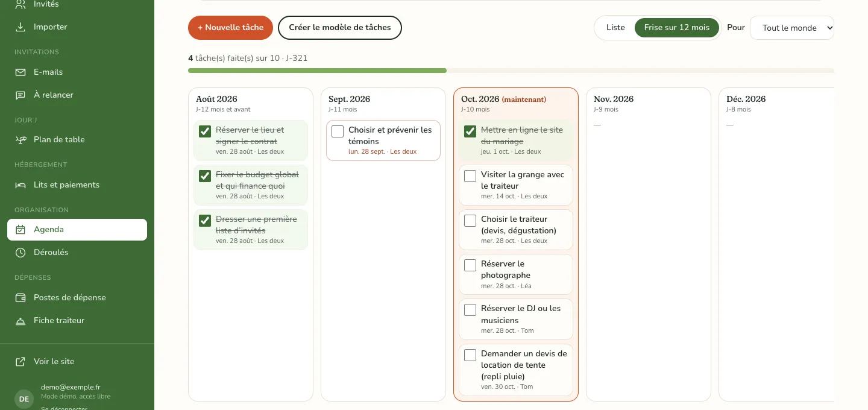This screenshot has width=868, height=410.
Task: Uncheck Dresser une première liste d'invités
Action: 205,221
